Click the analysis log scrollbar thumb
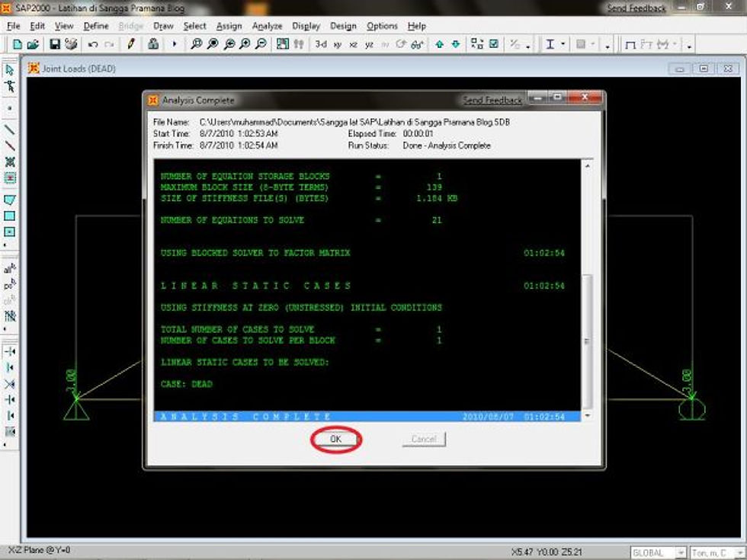Image resolution: width=747 pixels, height=560 pixels. pos(588,341)
